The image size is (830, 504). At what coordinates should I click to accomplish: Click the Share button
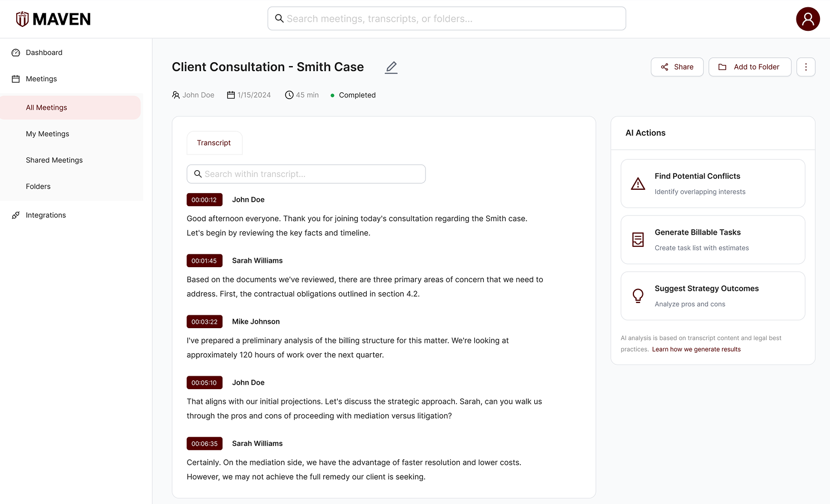coord(677,67)
